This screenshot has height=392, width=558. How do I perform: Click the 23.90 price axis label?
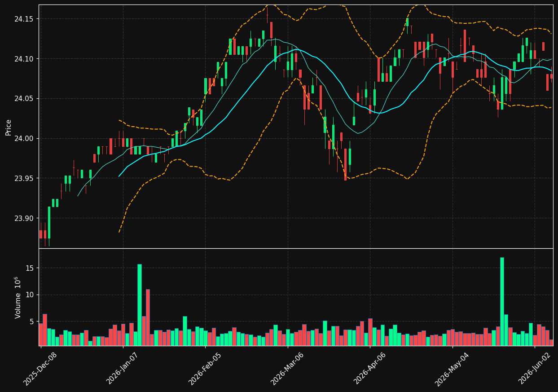24,219
